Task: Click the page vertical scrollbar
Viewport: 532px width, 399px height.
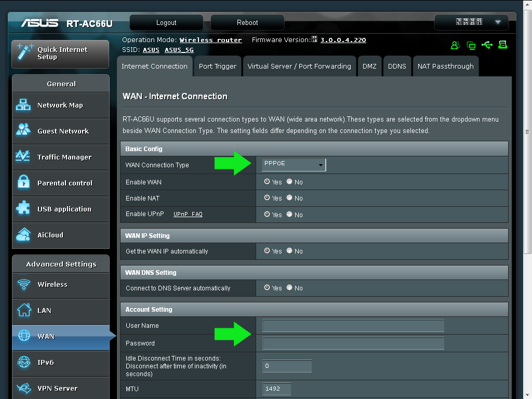Action: (527, 131)
